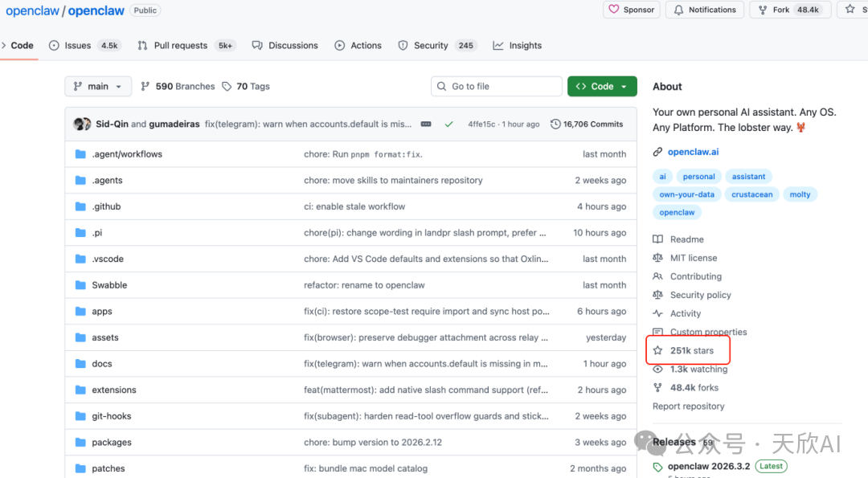The width and height of the screenshot is (868, 478).
Task: Open the Issues tab
Action: pyautogui.click(x=77, y=46)
